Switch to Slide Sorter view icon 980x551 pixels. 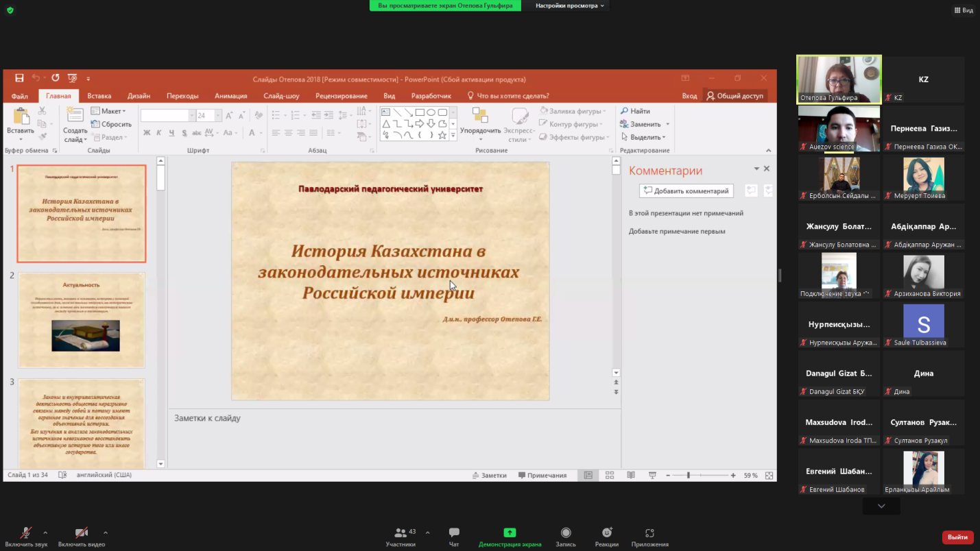(609, 476)
